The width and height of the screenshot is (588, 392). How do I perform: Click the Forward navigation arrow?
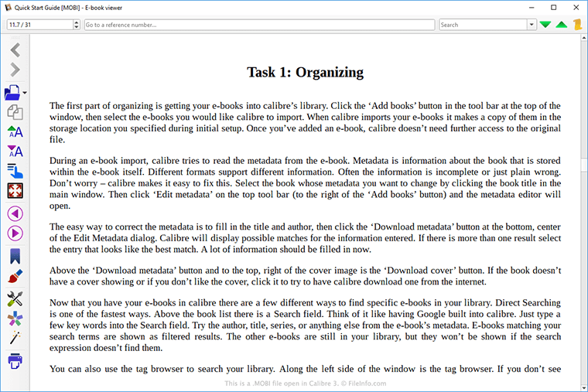15,71
